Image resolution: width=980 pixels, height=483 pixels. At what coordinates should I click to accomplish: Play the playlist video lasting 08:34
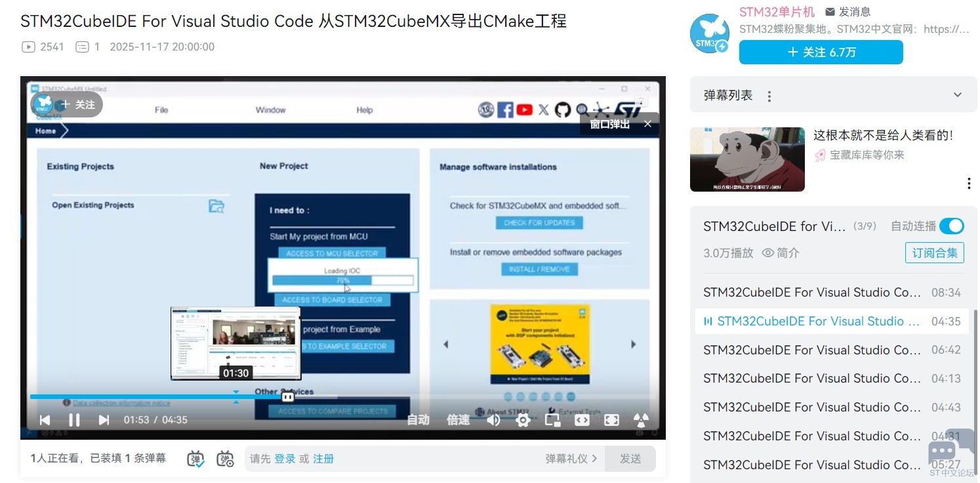tap(832, 293)
